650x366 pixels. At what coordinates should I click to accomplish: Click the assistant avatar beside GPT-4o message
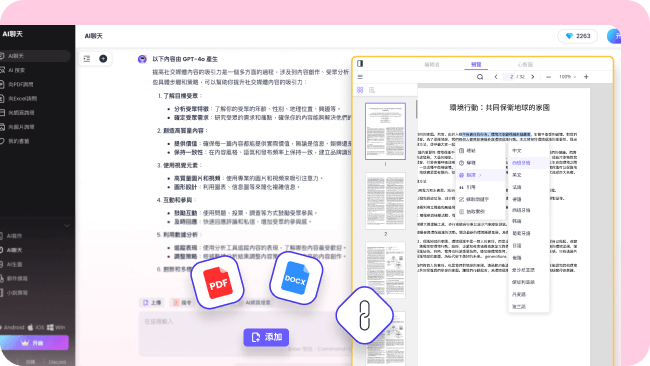[x=142, y=59]
